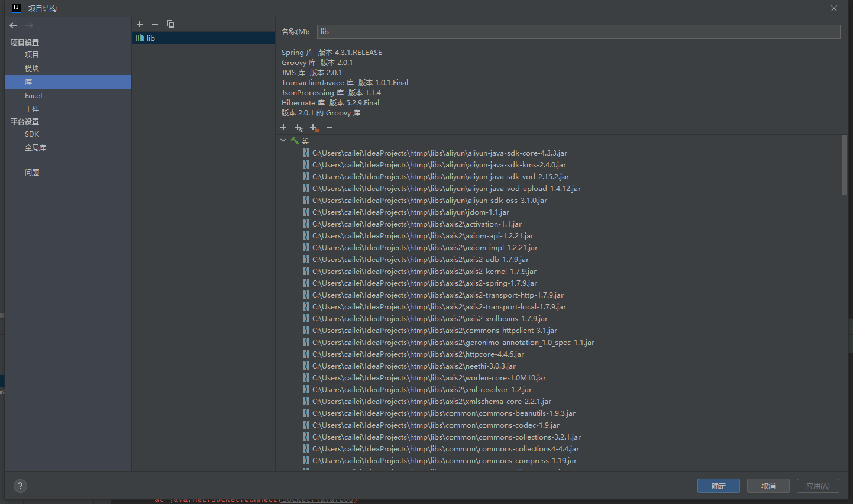This screenshot has height=504, width=853.
Task: Select commons-httpclient-3.1.jar entry
Action: pyautogui.click(x=435, y=330)
